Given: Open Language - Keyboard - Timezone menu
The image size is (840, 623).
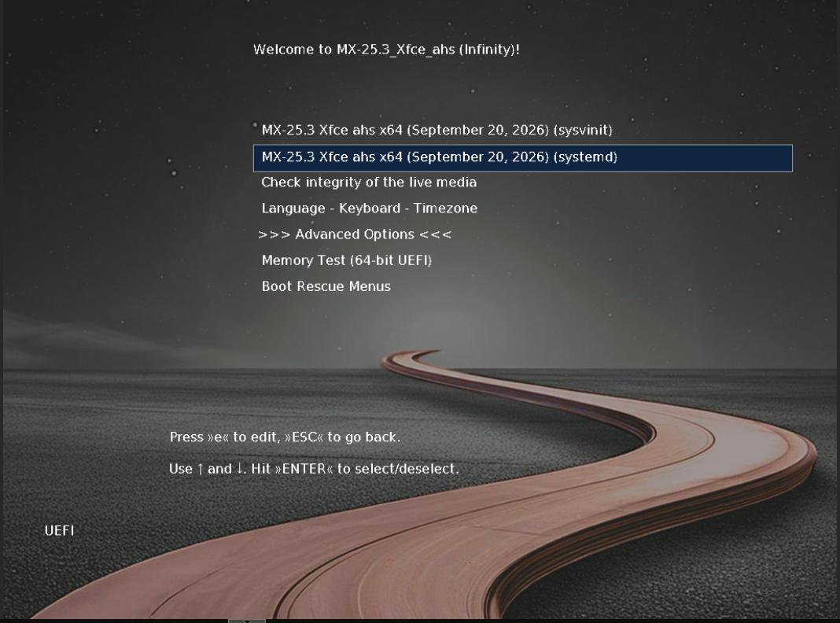Looking at the screenshot, I should coord(369,208).
